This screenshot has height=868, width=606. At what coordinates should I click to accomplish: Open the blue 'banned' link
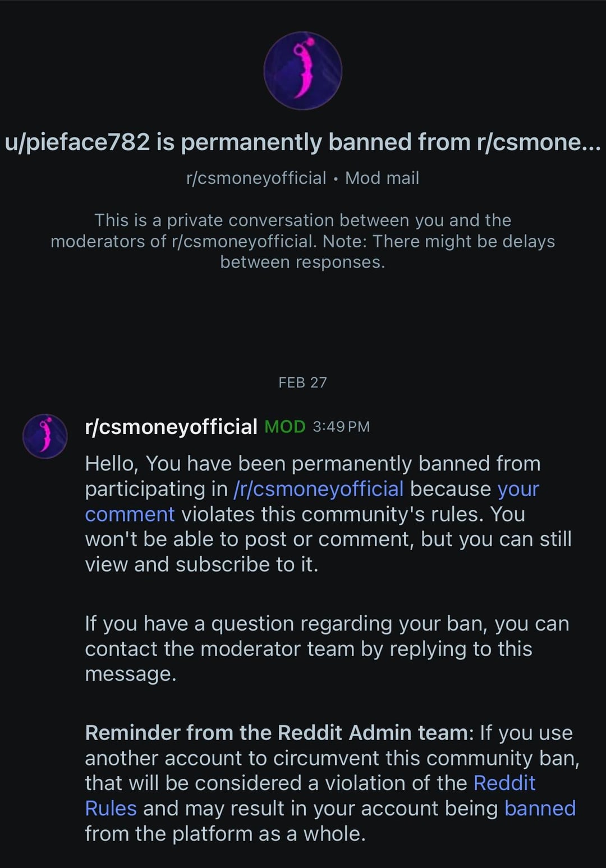(x=540, y=809)
